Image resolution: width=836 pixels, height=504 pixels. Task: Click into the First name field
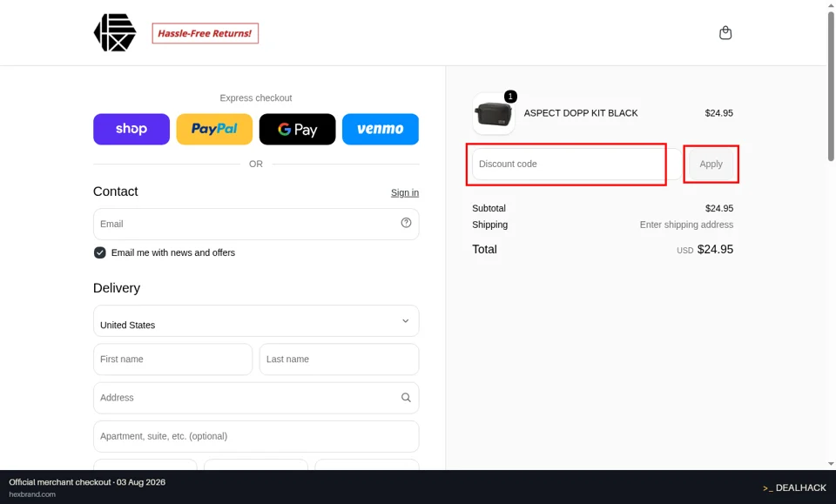(x=172, y=360)
